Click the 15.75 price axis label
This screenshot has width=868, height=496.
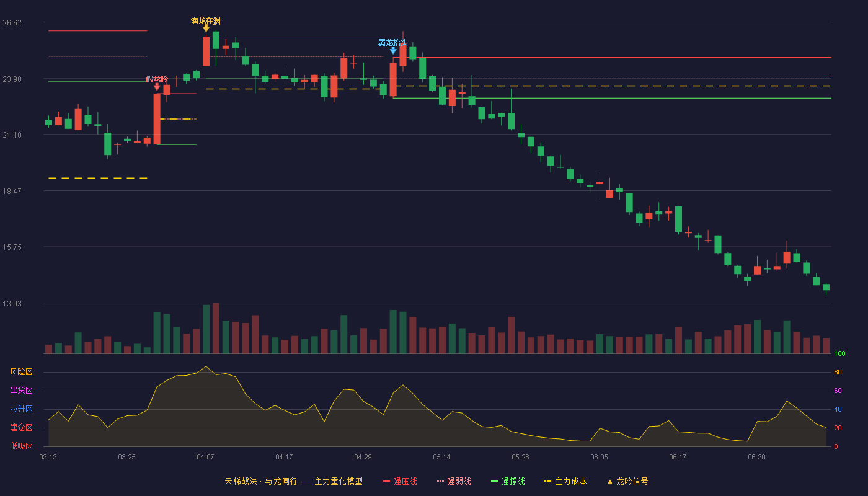click(12, 247)
